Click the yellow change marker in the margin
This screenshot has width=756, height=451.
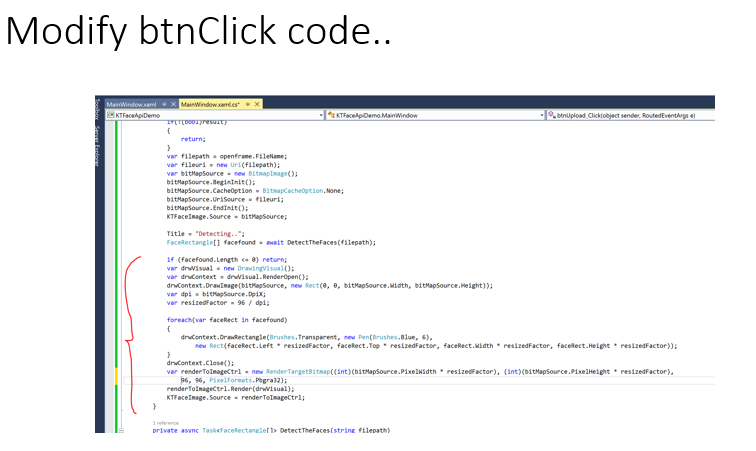point(117,376)
